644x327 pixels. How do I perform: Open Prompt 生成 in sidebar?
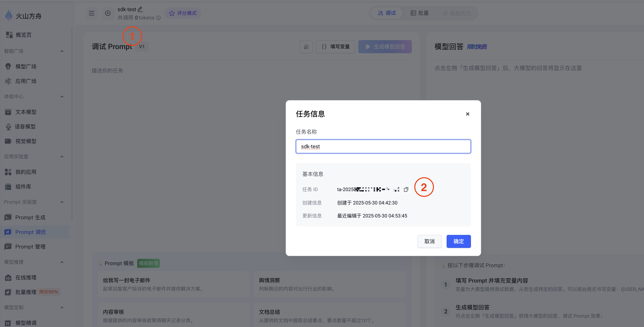[34, 217]
